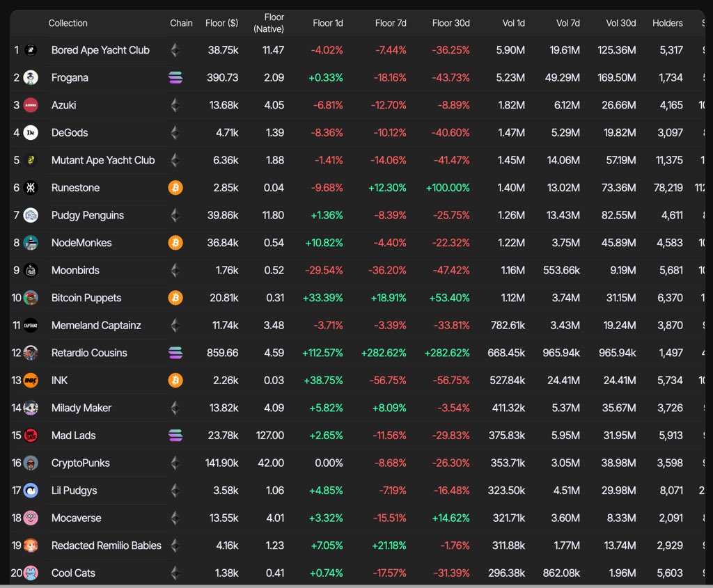Screen dimensions: 713x588
Task: Open the Lil Pudgys collection link
Action: tap(74, 491)
